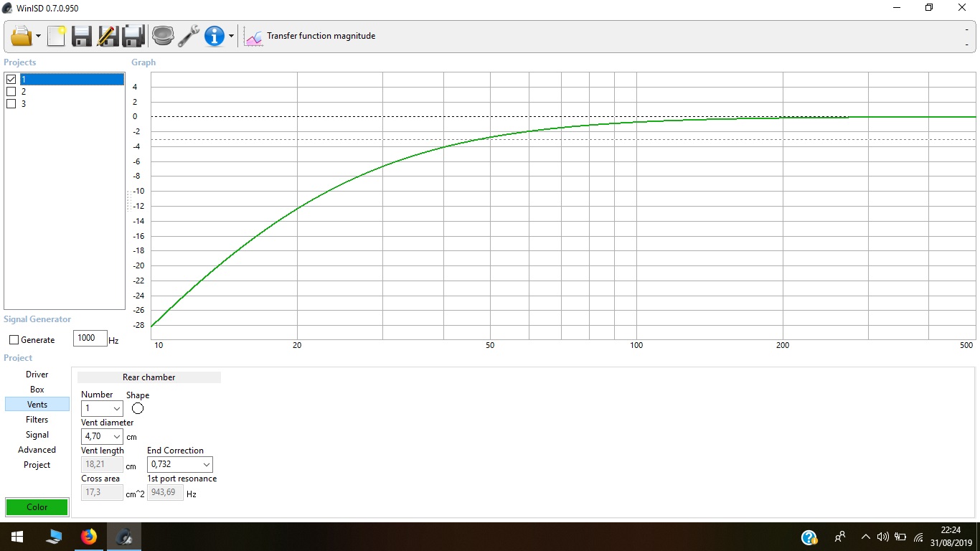Click the Vent length field 18,21

[102, 465]
